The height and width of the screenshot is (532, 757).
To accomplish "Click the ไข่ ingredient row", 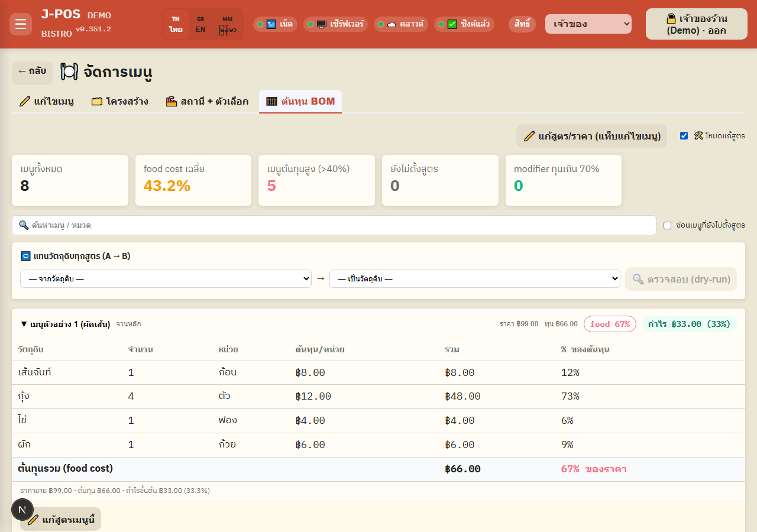I will [378, 421].
